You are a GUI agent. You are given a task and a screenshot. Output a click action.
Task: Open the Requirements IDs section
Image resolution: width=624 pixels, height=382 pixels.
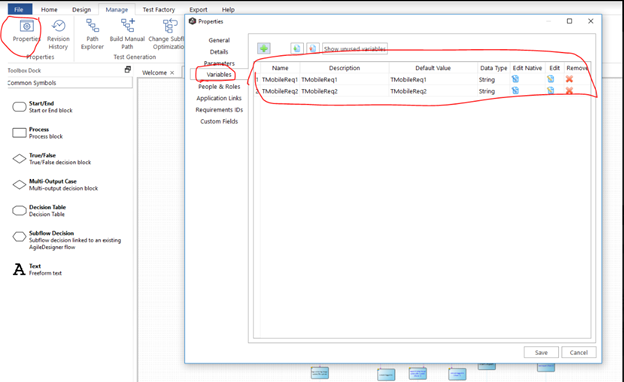pyautogui.click(x=219, y=109)
